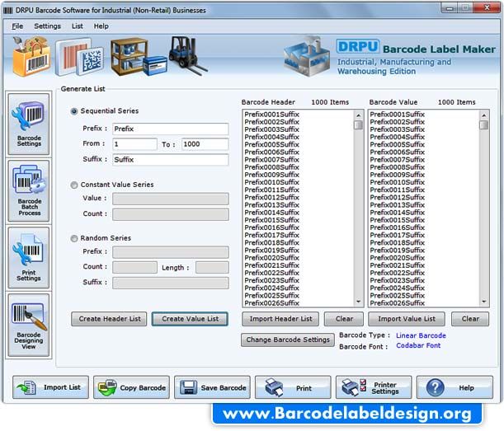Click the Sequential Series Prefix field
Screen dimensions: 504x431
[171, 129]
